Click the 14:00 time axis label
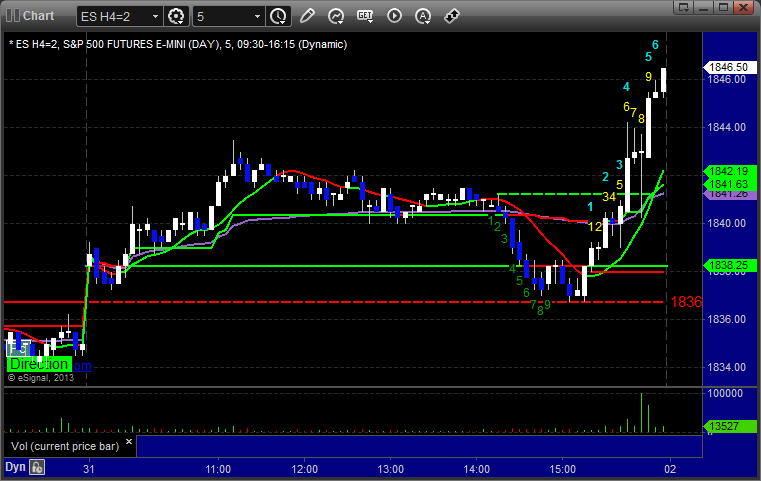The height and width of the screenshot is (481, 761). click(x=477, y=469)
